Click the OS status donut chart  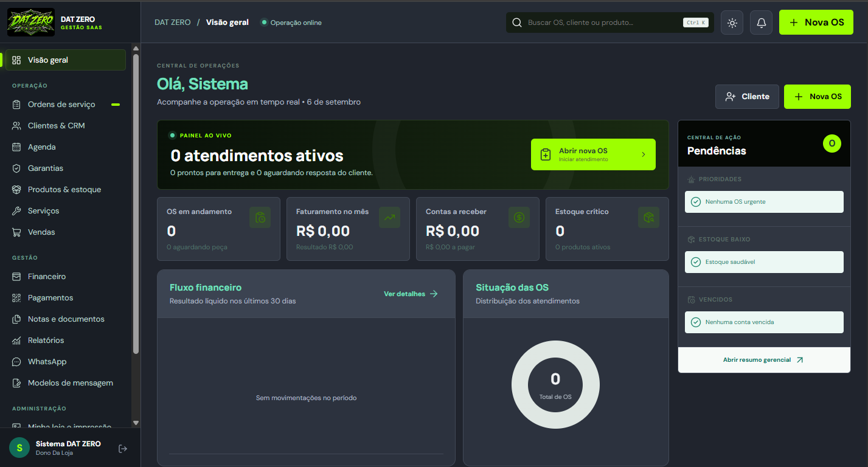click(x=555, y=386)
